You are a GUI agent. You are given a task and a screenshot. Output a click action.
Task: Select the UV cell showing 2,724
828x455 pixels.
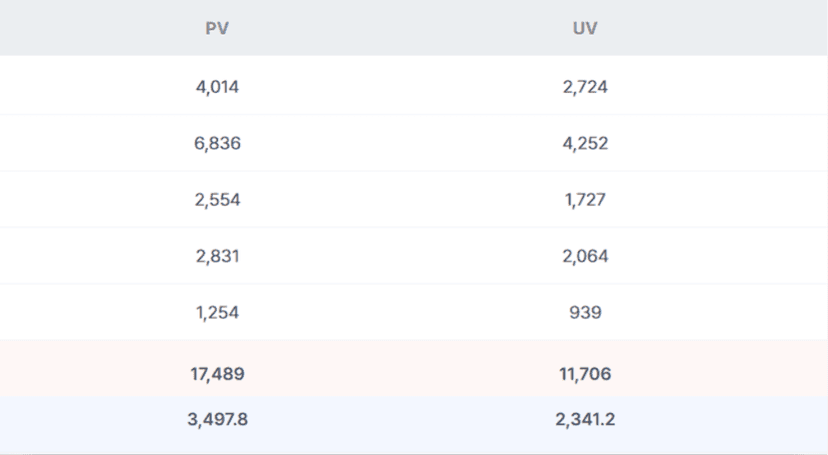pyautogui.click(x=585, y=87)
